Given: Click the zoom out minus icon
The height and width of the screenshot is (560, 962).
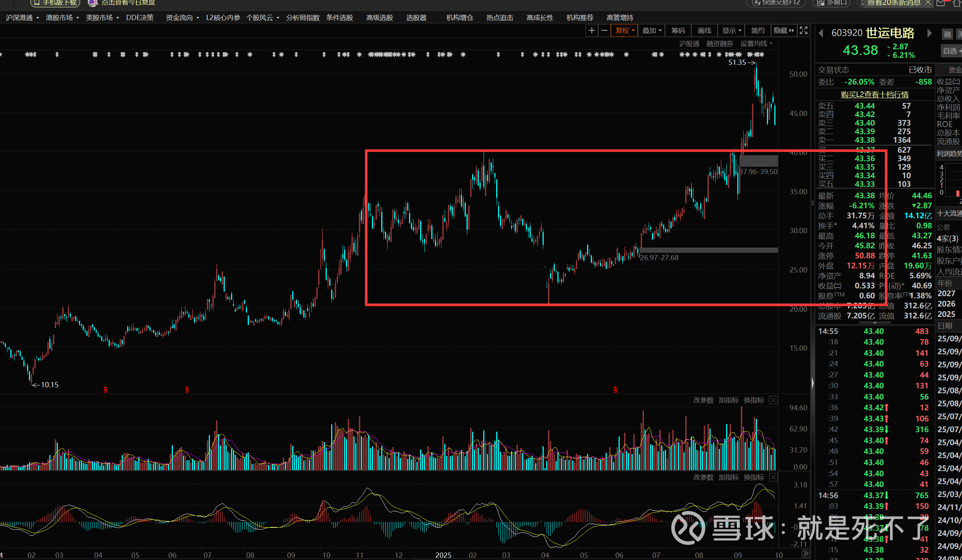Looking at the screenshot, I should [604, 30].
